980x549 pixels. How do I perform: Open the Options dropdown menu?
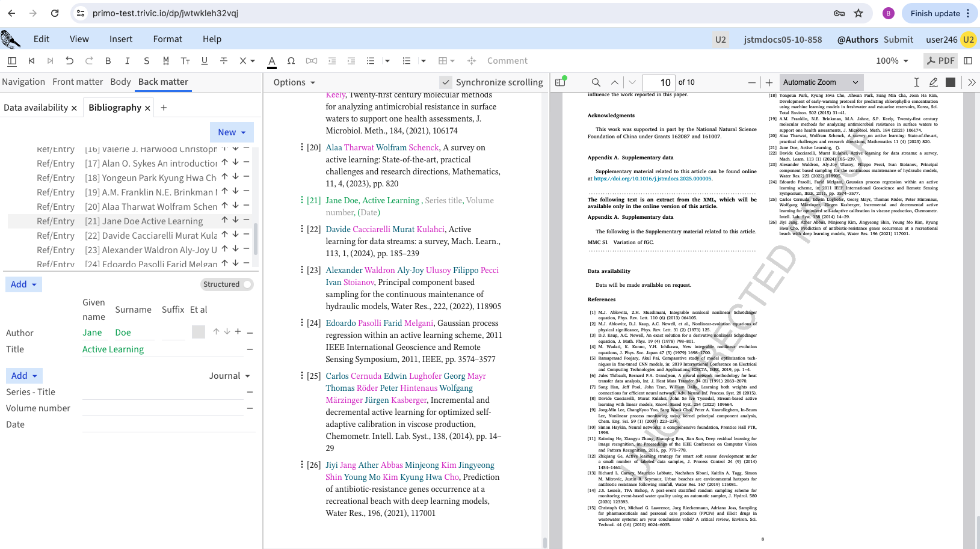(x=294, y=82)
